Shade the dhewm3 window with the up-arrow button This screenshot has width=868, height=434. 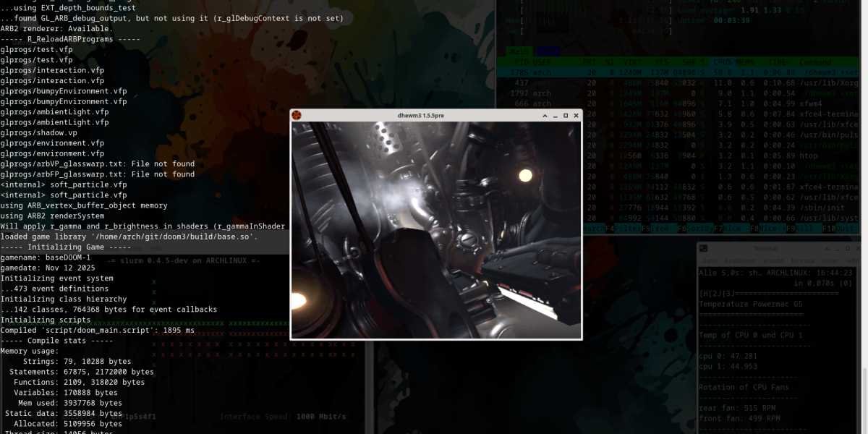tap(545, 115)
